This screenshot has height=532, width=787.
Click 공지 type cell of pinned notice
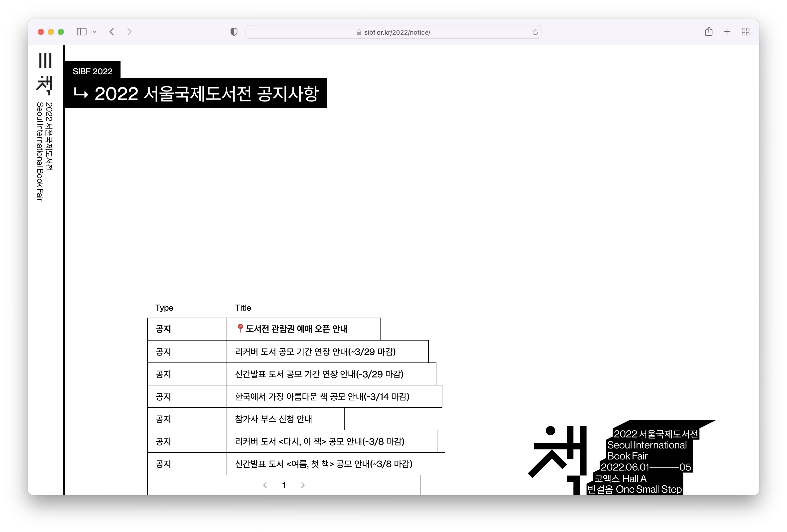pyautogui.click(x=187, y=329)
